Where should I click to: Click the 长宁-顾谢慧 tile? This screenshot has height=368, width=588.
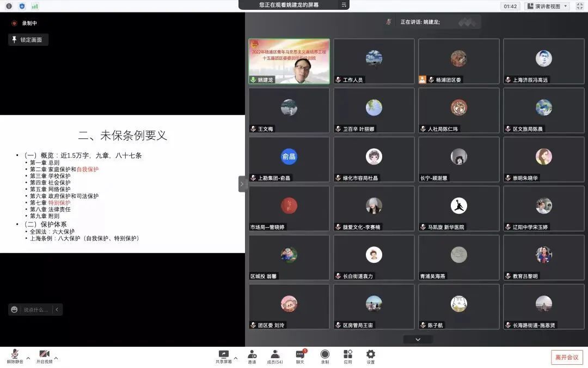click(459, 160)
